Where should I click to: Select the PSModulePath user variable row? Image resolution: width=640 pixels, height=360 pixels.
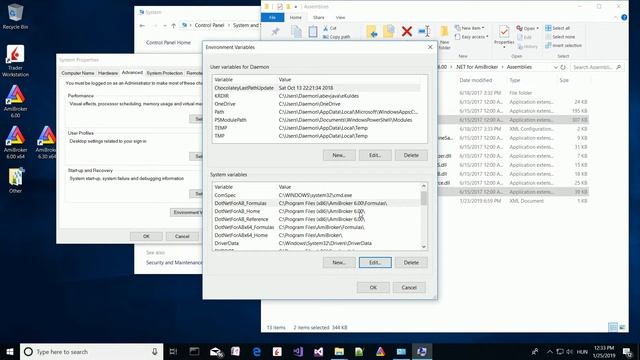316,120
